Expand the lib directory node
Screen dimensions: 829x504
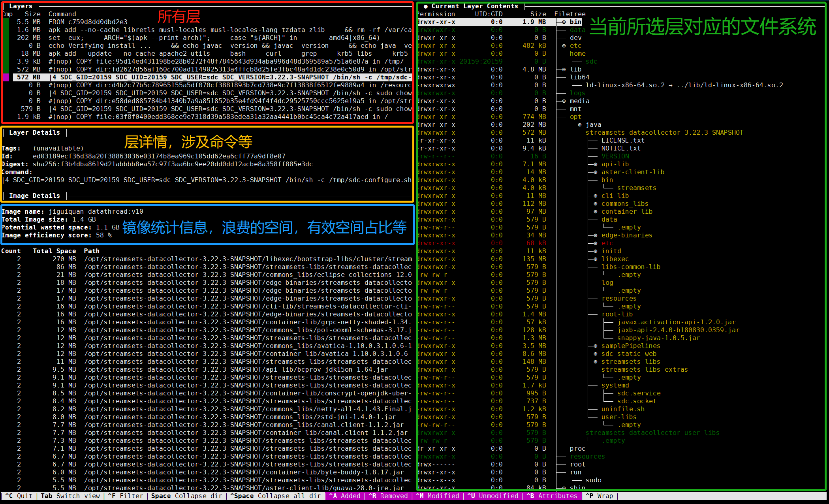click(x=564, y=70)
